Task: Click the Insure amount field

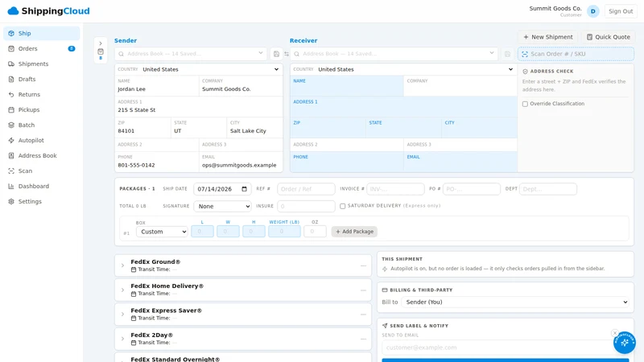Action: [x=306, y=206]
